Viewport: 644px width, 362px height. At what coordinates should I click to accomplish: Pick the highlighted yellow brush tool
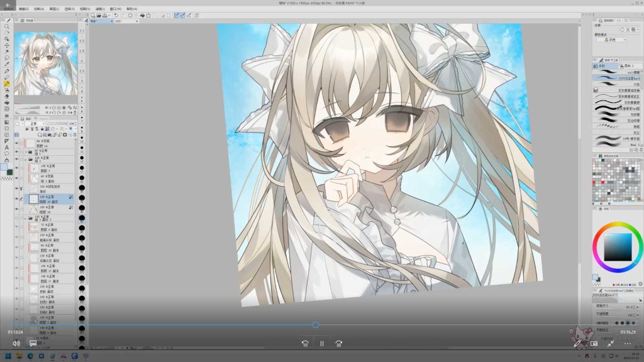[7, 84]
